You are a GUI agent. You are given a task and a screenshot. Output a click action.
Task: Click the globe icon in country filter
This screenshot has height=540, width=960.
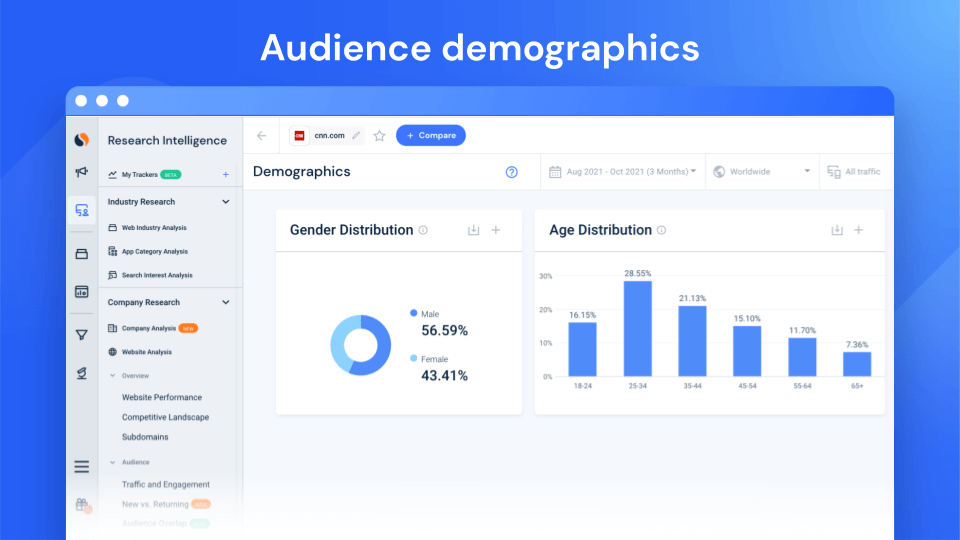(719, 172)
